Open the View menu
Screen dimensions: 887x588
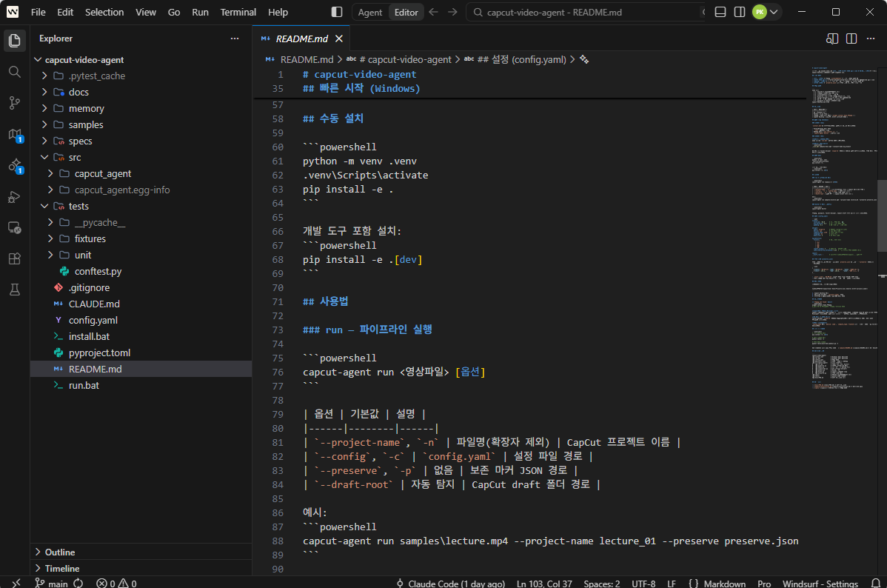[145, 12]
